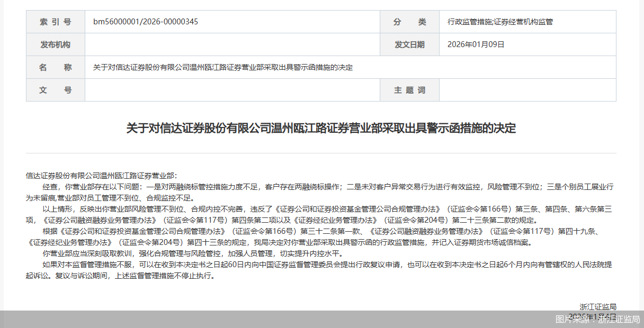Click the signature 浙江证监局
Viewport: 644px width, 328px height.
(598, 306)
